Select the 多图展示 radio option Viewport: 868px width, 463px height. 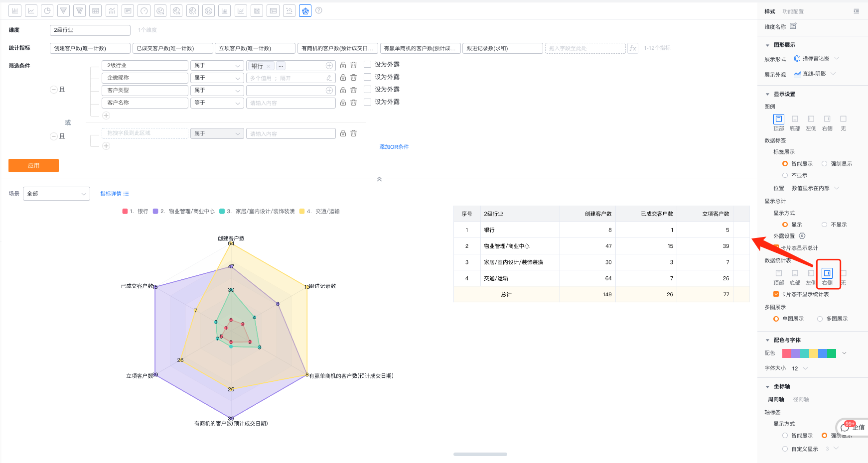(x=820, y=319)
